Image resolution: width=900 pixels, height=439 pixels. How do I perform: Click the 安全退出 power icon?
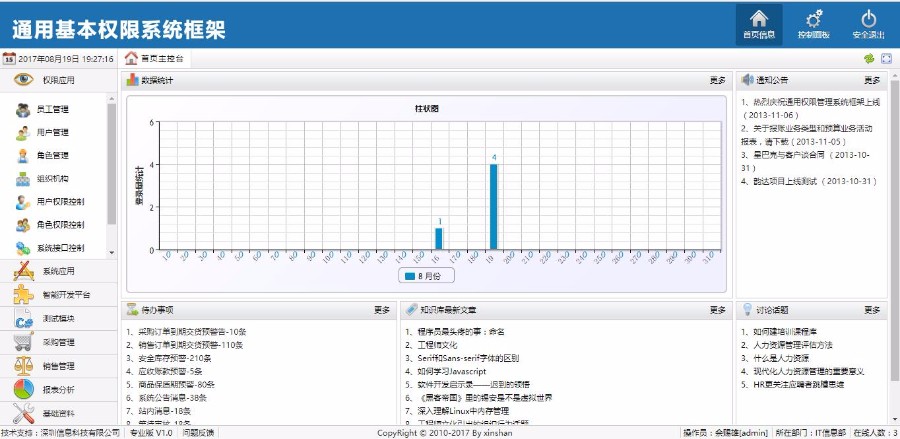pyautogui.click(x=868, y=25)
